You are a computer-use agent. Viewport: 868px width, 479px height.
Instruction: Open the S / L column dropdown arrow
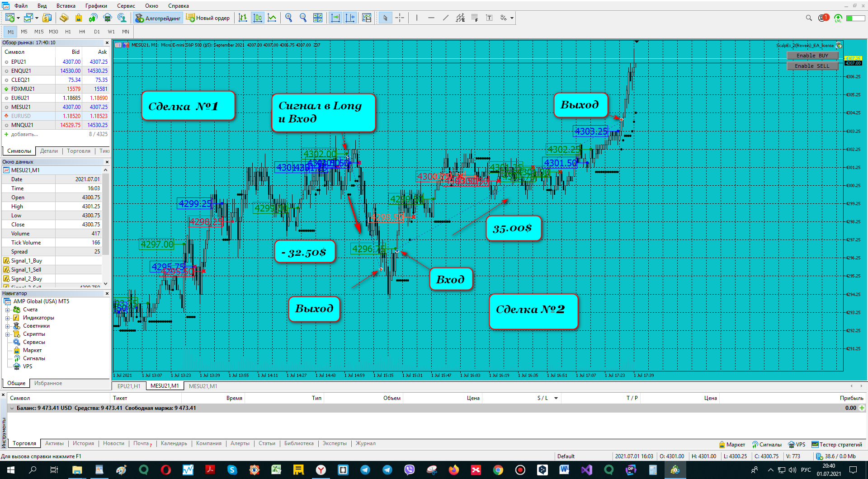(556, 398)
